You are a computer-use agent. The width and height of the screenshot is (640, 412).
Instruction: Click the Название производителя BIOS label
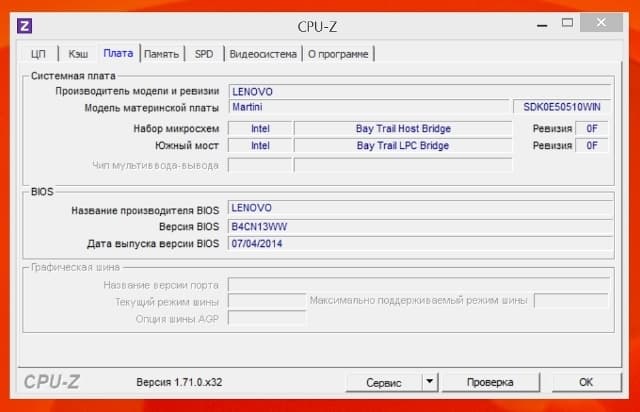[x=145, y=210]
